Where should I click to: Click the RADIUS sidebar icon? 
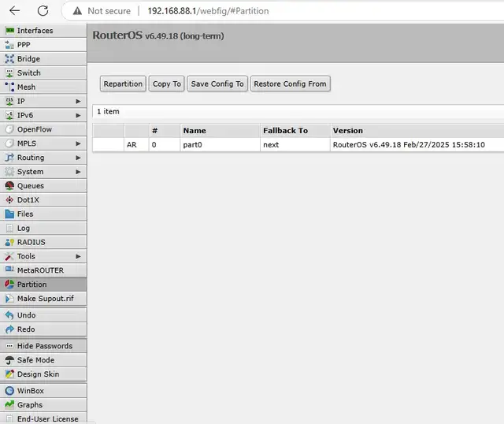pos(9,242)
